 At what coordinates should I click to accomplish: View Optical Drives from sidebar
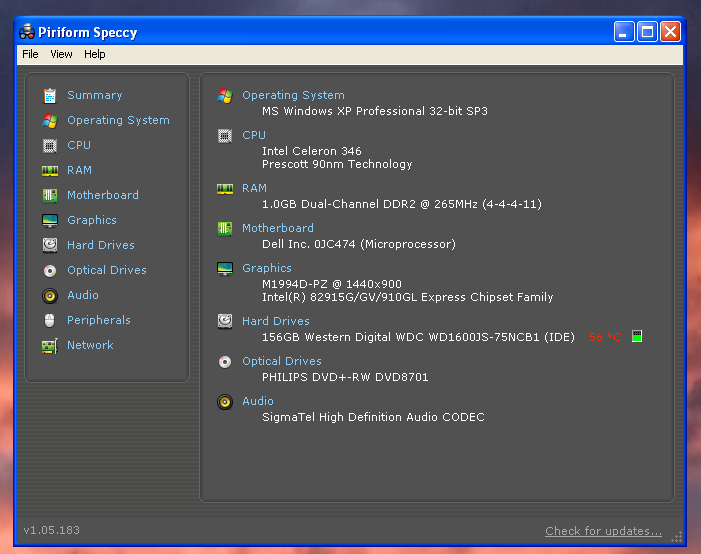(x=107, y=270)
